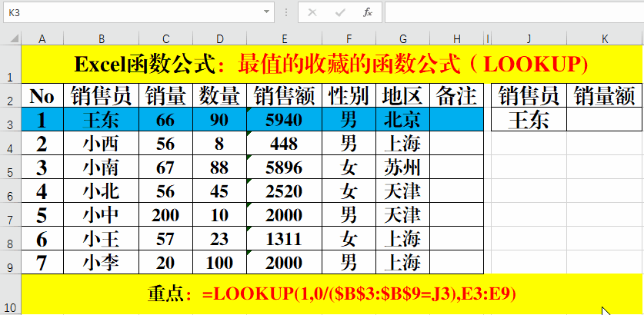Screen dimensions: 644x315
Task: Open the Insert Function fx icon
Action: pyautogui.click(x=367, y=13)
